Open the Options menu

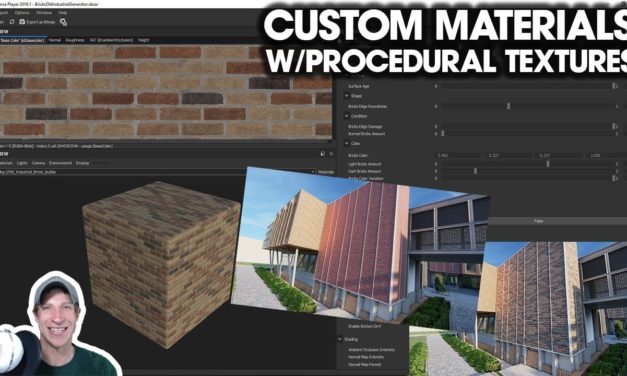point(22,13)
